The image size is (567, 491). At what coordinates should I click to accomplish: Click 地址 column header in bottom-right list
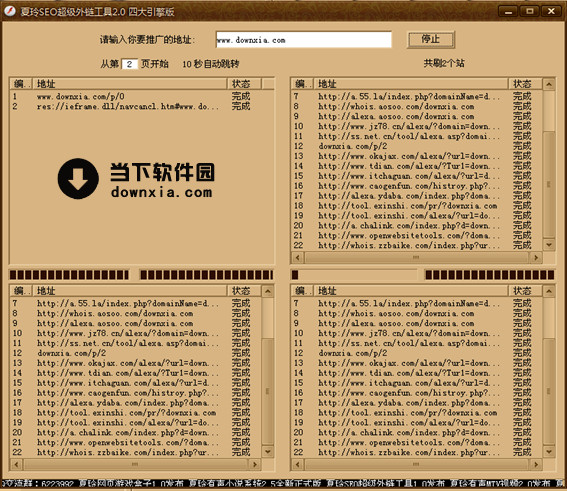(411, 291)
